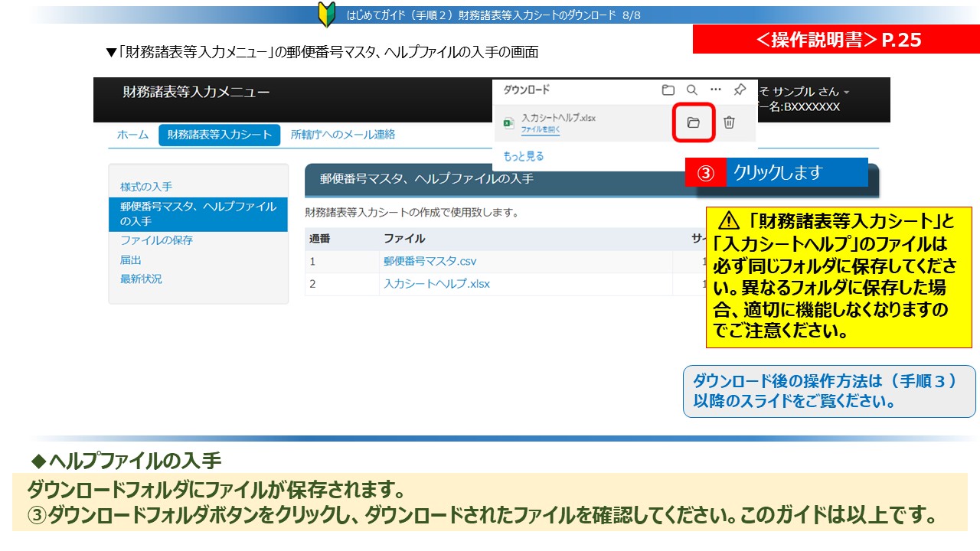Download the 郵便番号マスタ.csv file link

[x=430, y=262]
